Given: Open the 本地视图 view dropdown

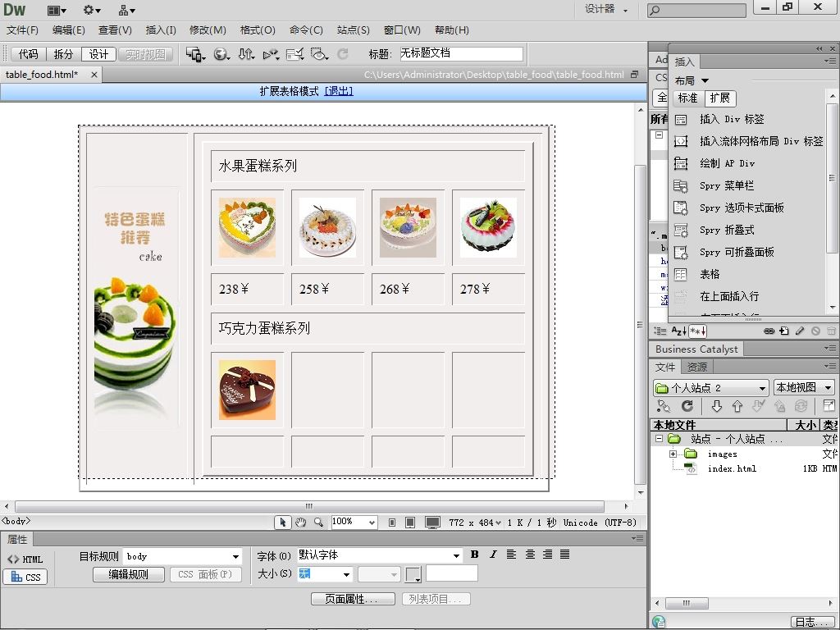Looking at the screenshot, I should [x=804, y=387].
